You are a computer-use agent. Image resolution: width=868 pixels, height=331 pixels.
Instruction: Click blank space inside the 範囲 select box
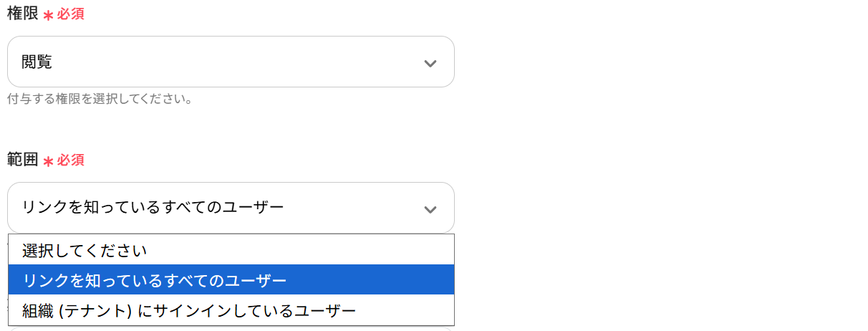click(351, 208)
